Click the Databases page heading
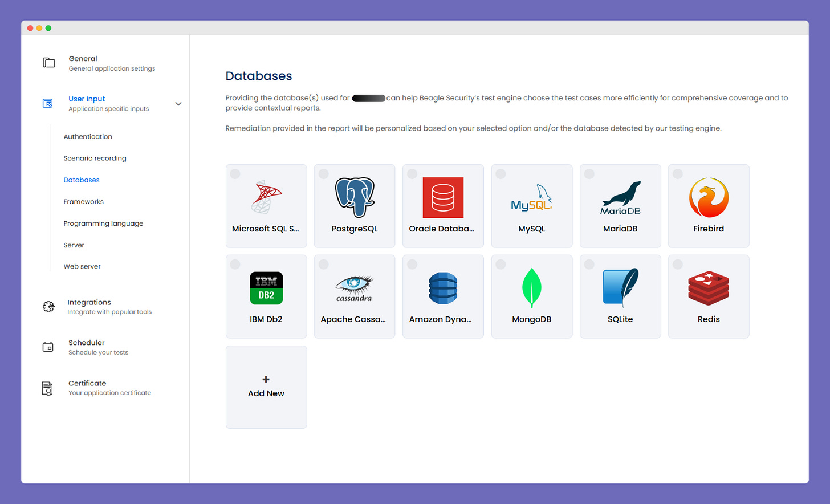 pos(259,76)
